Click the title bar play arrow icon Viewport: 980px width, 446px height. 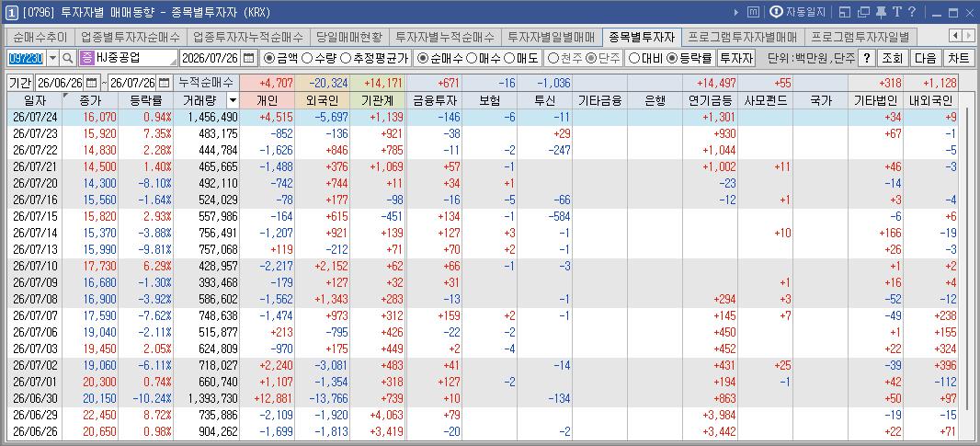[736, 12]
